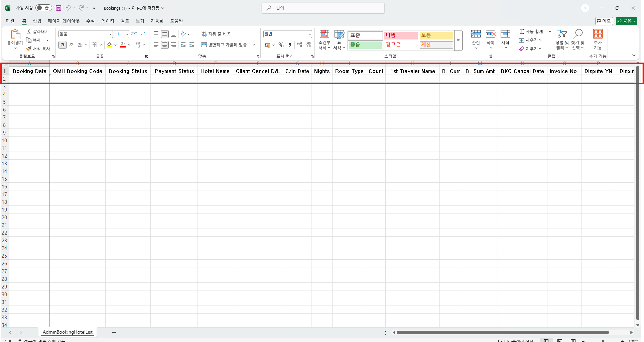Image resolution: width=644 pixels, height=342 pixels.
Task: Click the cell borders icon
Action: tap(95, 45)
